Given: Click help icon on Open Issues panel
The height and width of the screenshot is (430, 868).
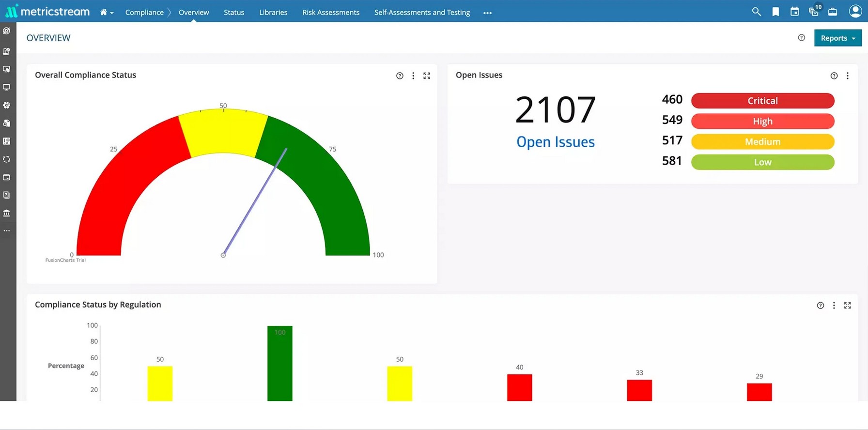Looking at the screenshot, I should pos(834,76).
